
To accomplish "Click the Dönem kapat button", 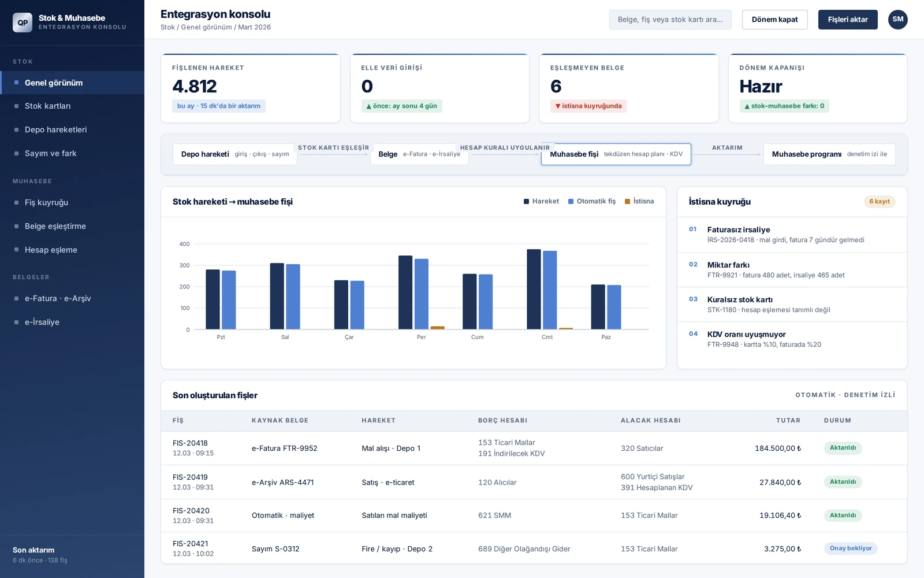I will [774, 20].
